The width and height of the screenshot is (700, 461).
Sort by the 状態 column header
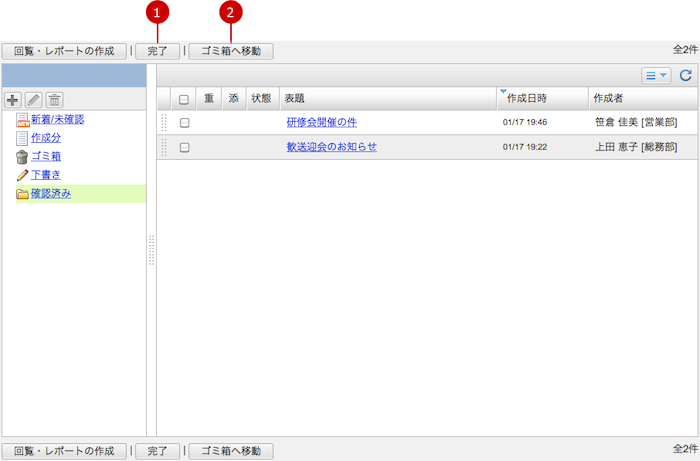tap(263, 99)
